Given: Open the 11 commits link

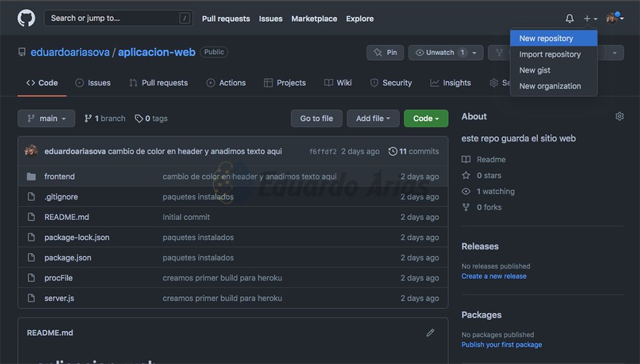Looking at the screenshot, I should click(413, 152).
